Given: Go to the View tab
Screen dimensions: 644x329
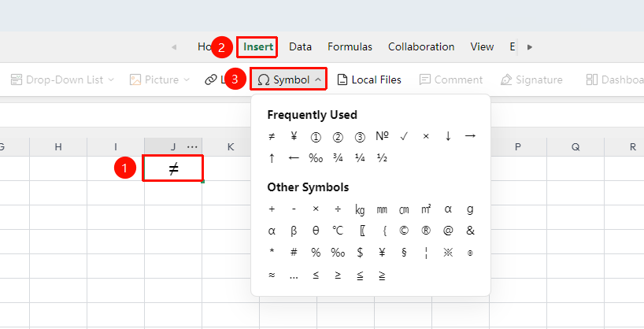Looking at the screenshot, I should click(482, 46).
